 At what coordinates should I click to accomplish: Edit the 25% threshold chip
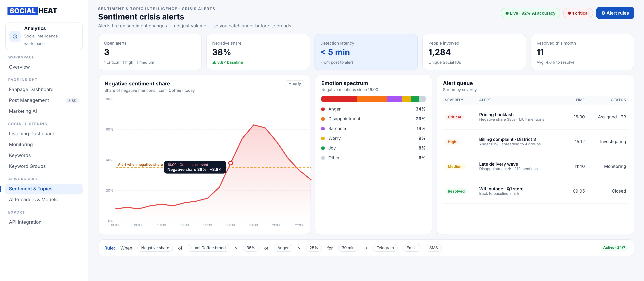click(314, 248)
